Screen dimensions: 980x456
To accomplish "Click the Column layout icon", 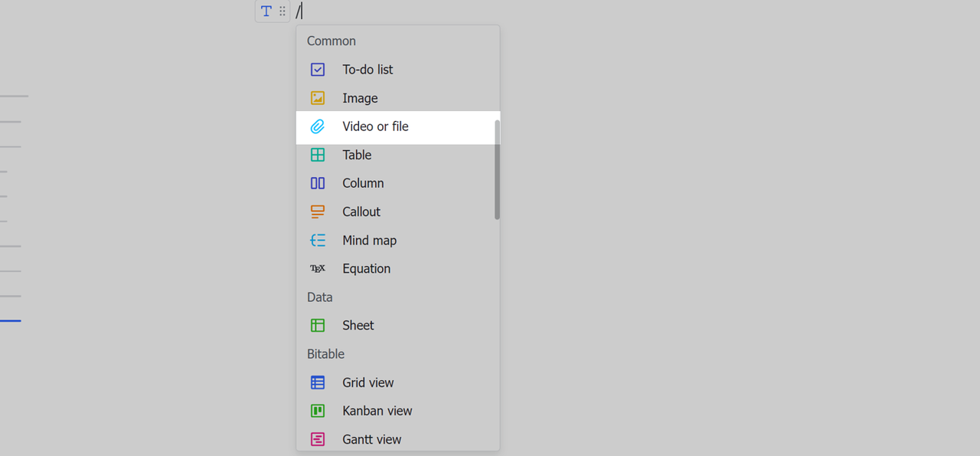I will [x=318, y=183].
